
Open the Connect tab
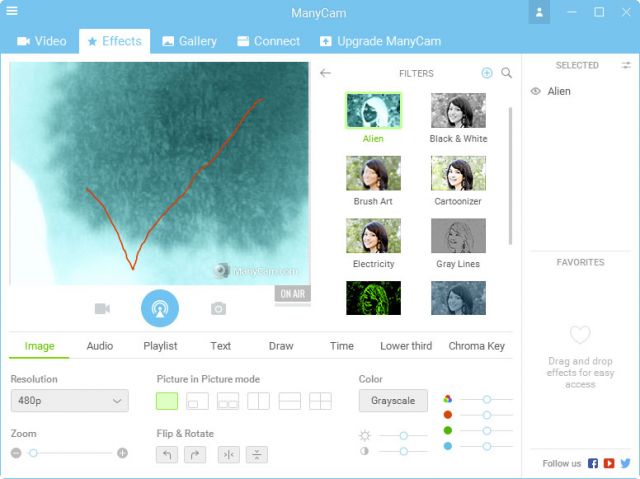(x=269, y=41)
